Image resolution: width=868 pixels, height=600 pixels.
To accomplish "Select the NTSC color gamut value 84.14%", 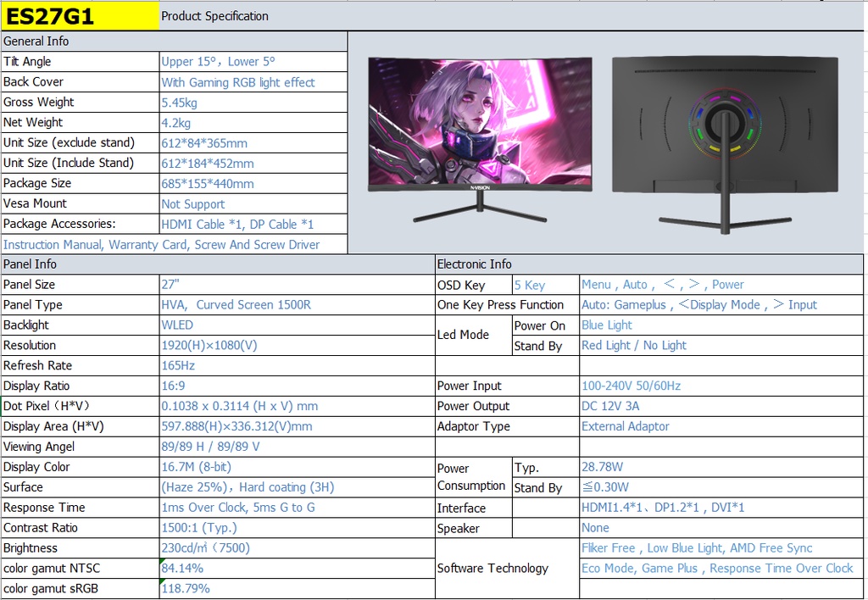I will coord(298,569).
